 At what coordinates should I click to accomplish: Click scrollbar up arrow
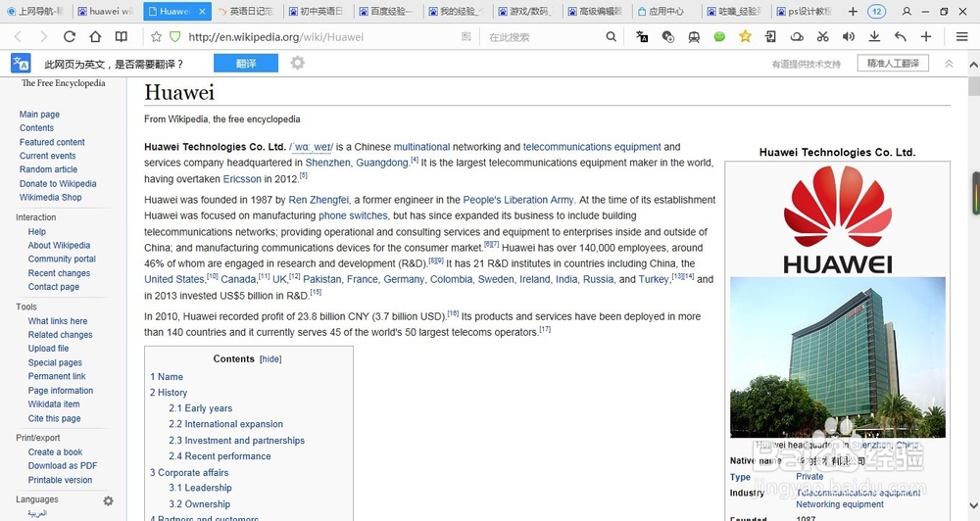coord(974,65)
